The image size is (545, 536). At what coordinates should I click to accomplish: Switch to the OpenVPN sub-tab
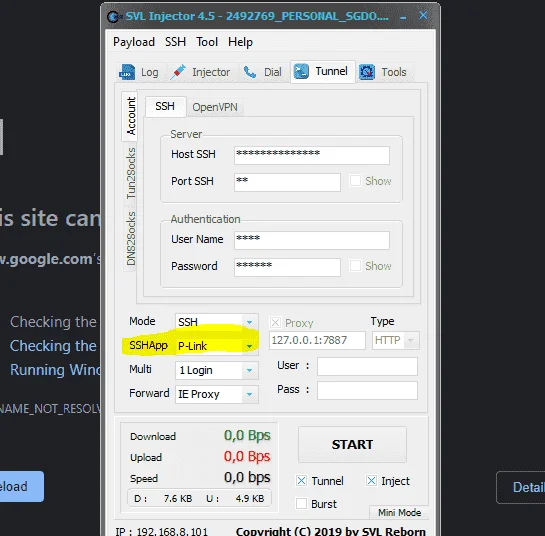(215, 107)
